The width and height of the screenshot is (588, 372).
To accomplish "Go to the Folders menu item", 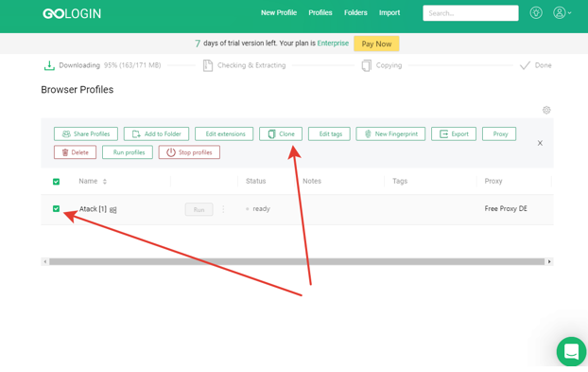I will [x=355, y=12].
